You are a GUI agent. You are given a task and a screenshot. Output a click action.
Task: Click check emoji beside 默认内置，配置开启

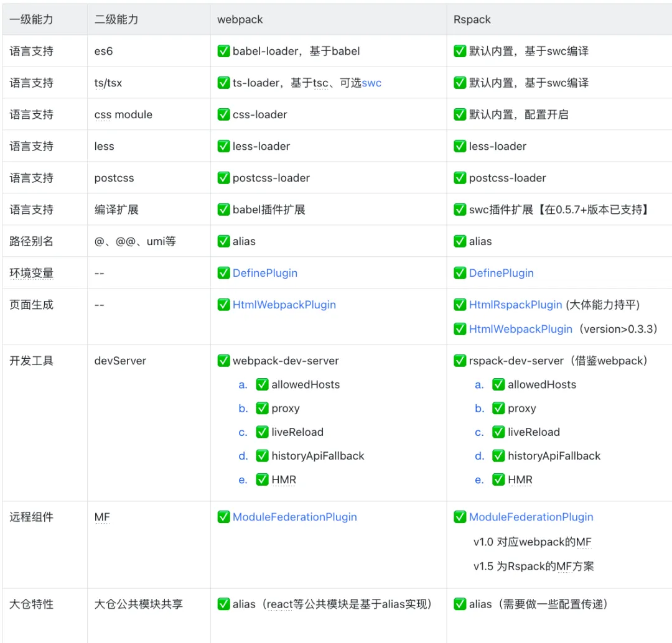click(x=460, y=114)
